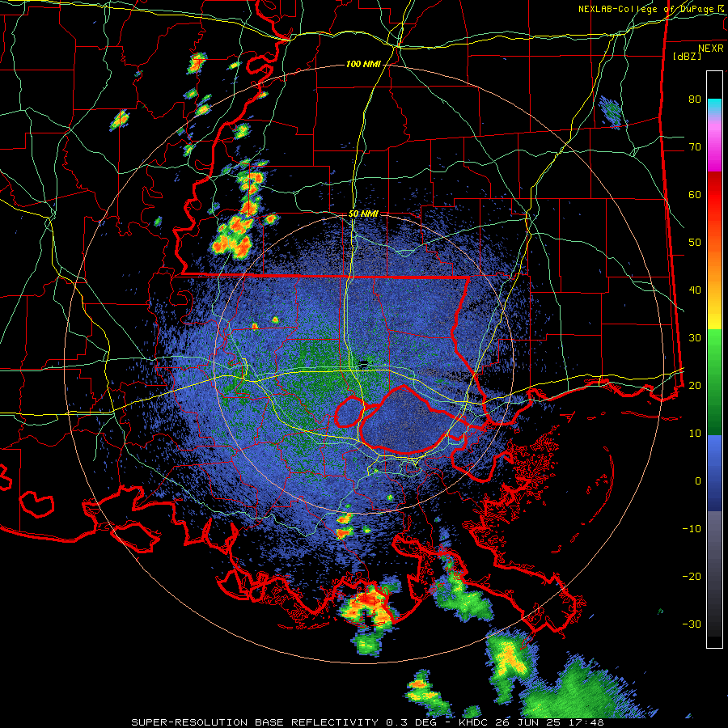
Task: Select the 50 value on the dBZ scale
Action: (x=695, y=243)
